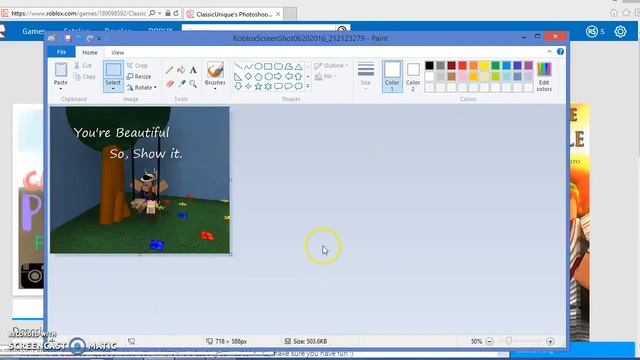Choose the Pentagon shape
Image resolution: width=640 pixels, height=360 pixels.
(x=258, y=76)
